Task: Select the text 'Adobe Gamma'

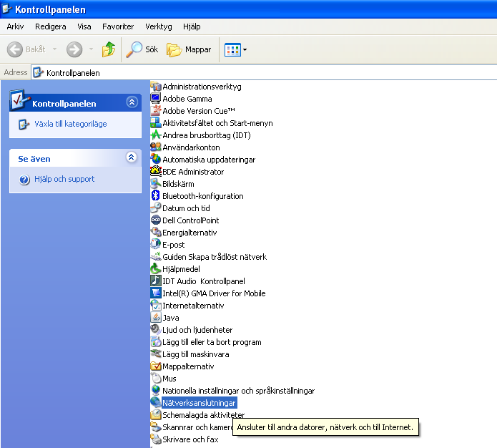Action: point(187,99)
